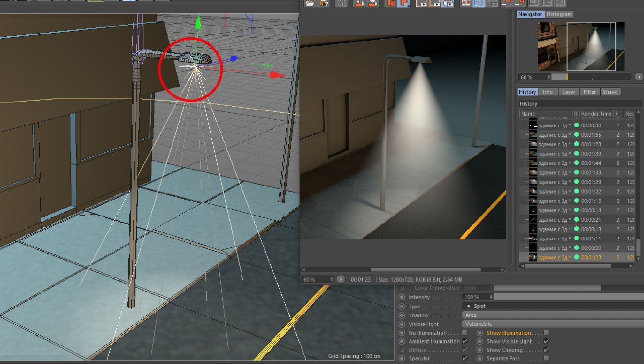The height and width of the screenshot is (364, 644).
Task: Select history entry with render time 00:00:21
Action: (x=576, y=220)
